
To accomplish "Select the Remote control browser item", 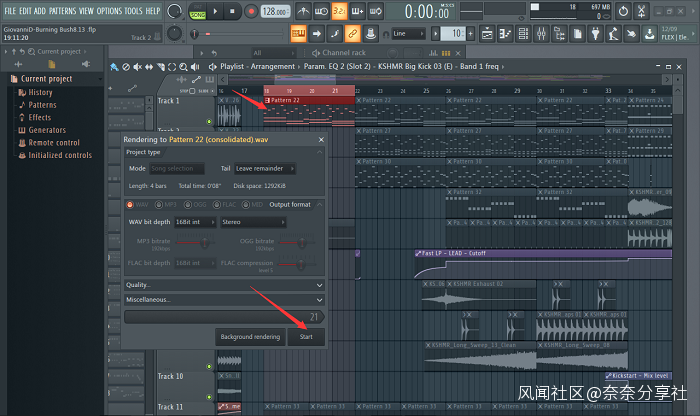I will click(53, 143).
